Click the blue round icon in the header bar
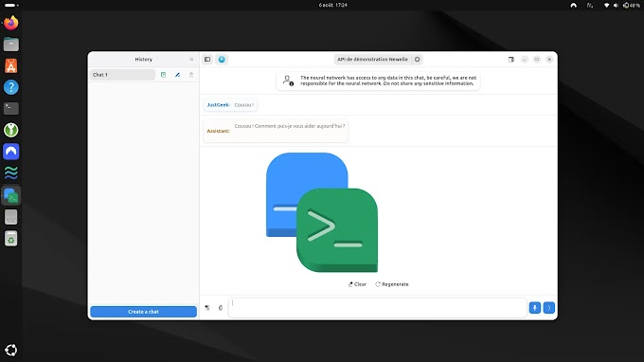Image resolution: width=644 pixels, height=362 pixels. pyautogui.click(x=222, y=59)
